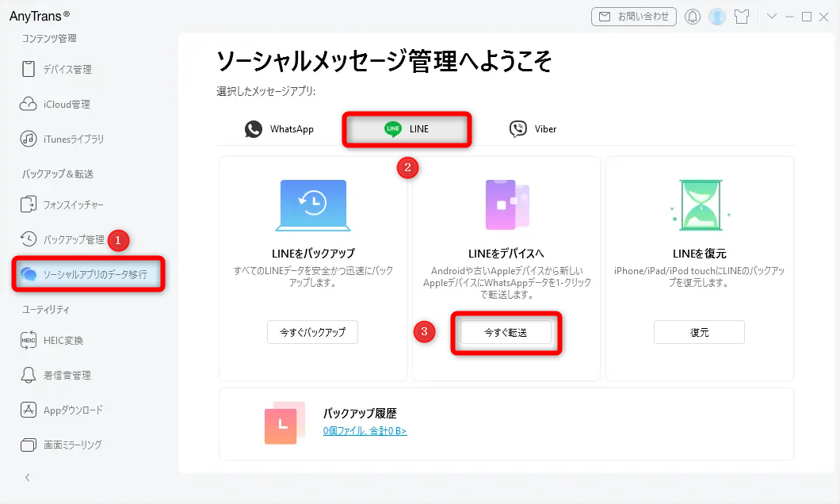Switch to the Viber tab
The height and width of the screenshot is (504, 840).
pos(533,129)
